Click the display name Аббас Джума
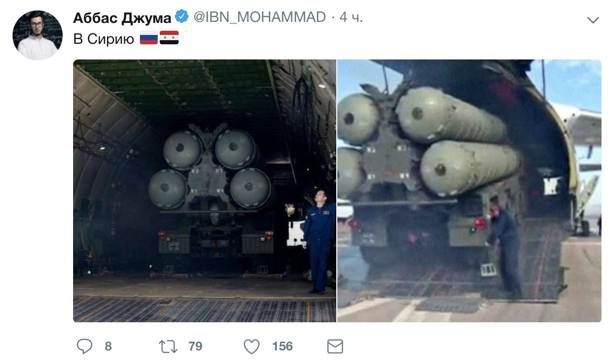Image resolution: width=613 pixels, height=364 pixels. tap(122, 18)
